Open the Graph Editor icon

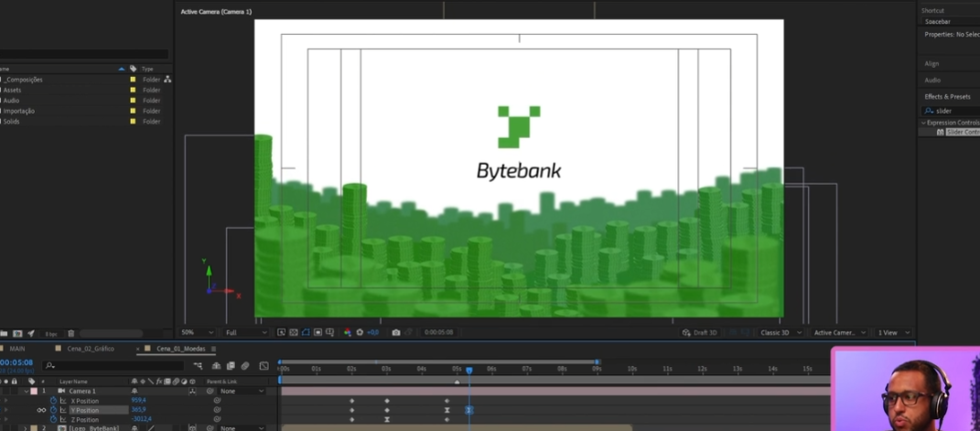pyautogui.click(x=264, y=365)
